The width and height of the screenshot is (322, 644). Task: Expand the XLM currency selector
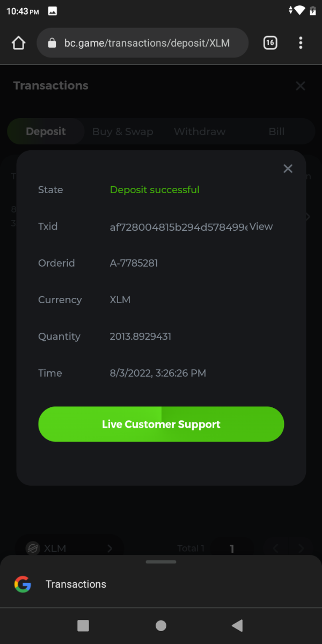[70, 548]
